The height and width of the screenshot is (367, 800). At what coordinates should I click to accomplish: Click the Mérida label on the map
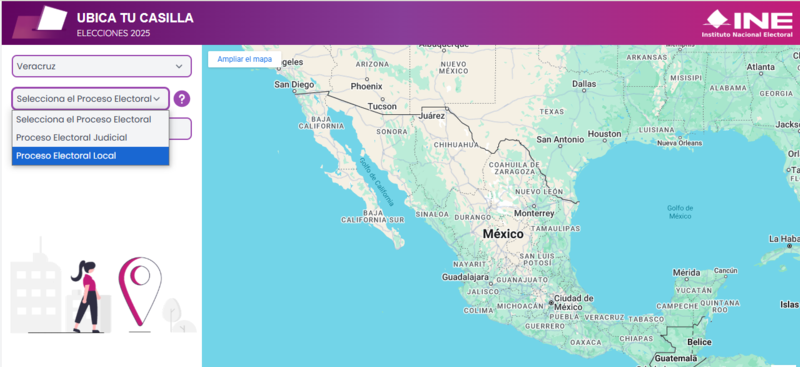(686, 273)
